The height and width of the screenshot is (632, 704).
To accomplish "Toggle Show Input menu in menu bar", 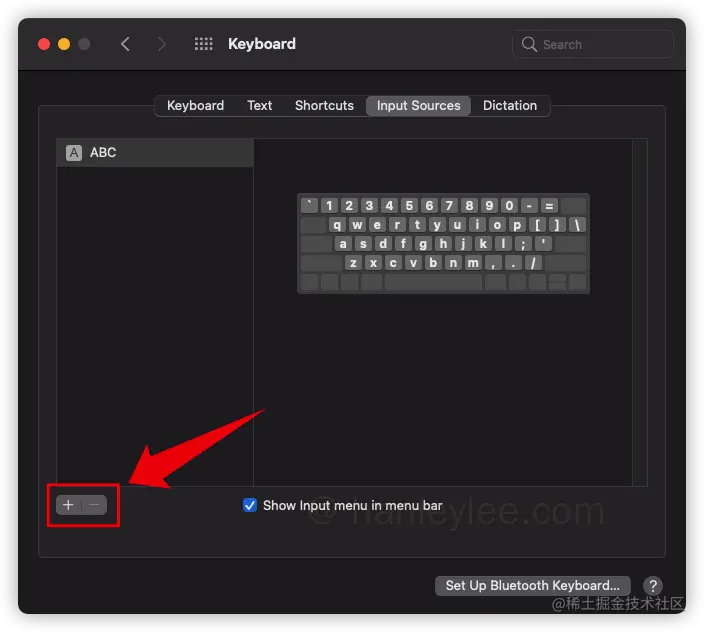I will (x=250, y=505).
